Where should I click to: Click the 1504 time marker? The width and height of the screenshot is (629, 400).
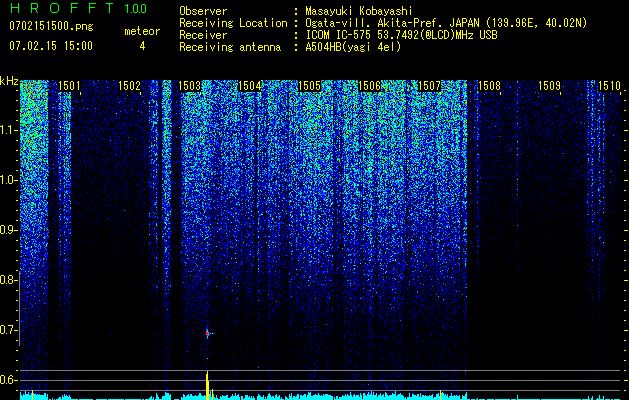[249, 86]
